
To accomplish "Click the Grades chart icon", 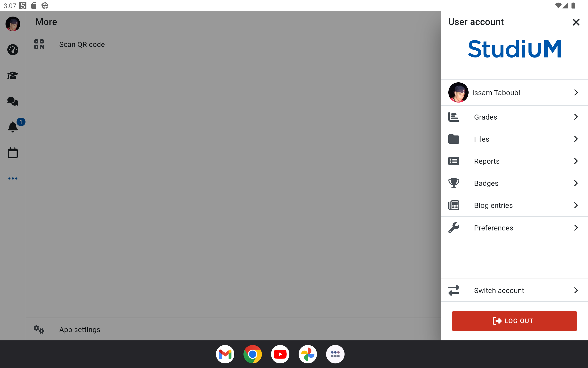I will [x=454, y=117].
